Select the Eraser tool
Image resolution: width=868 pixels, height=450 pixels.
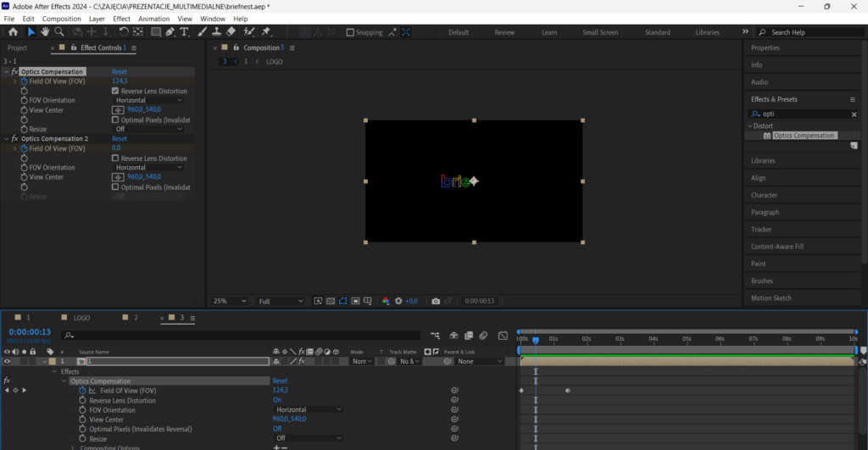coord(231,32)
